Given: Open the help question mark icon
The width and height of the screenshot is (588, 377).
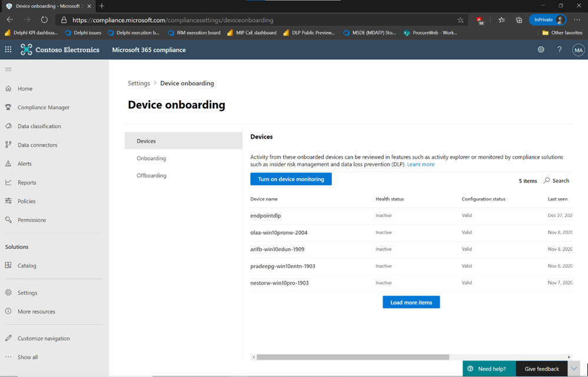Looking at the screenshot, I should [560, 49].
